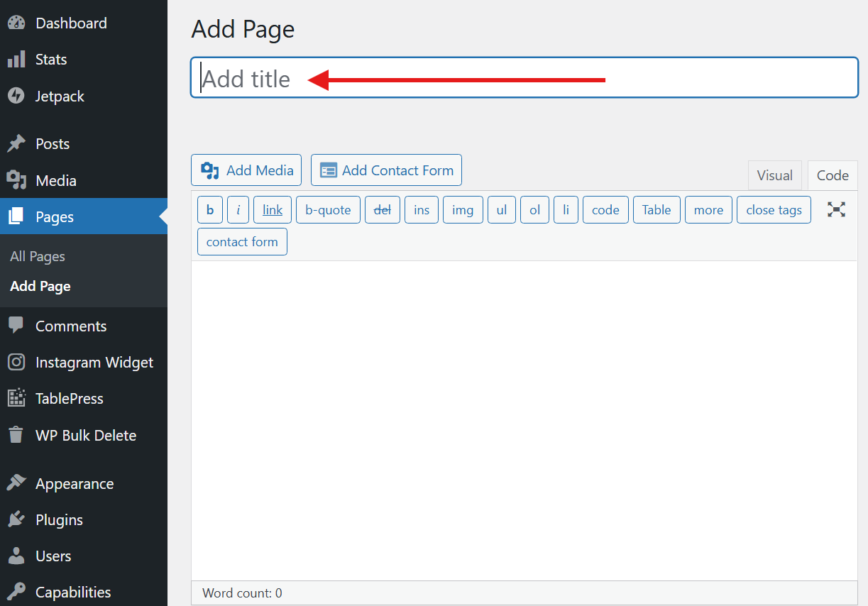The height and width of the screenshot is (606, 868).
Task: Open Instagram Widget menu label
Action: 94,362
